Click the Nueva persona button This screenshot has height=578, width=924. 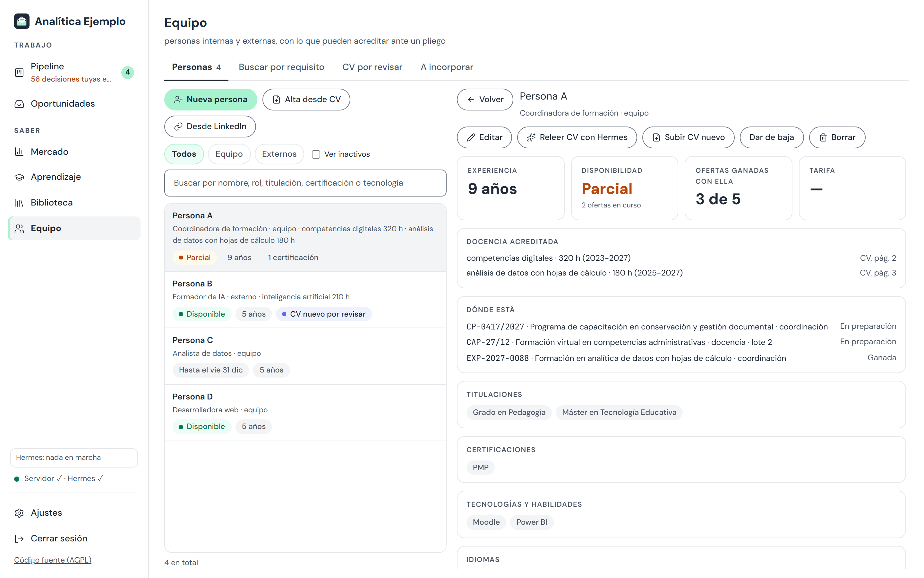pos(211,100)
